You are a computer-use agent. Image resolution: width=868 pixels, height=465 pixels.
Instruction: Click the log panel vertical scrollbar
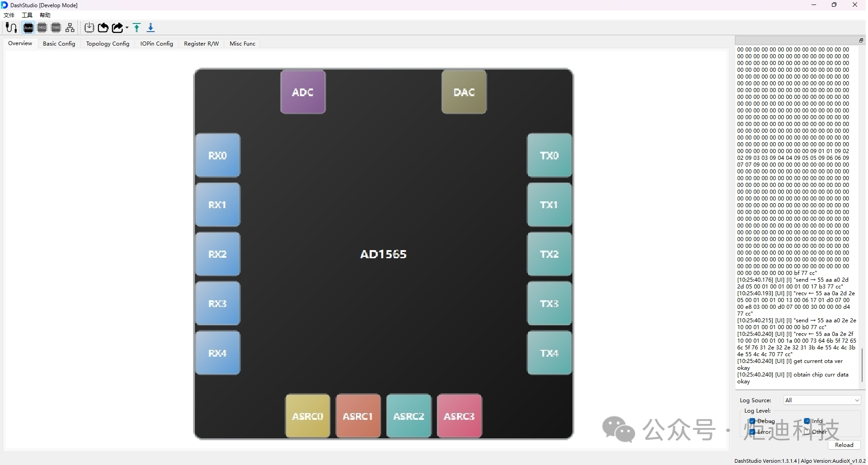click(862, 365)
